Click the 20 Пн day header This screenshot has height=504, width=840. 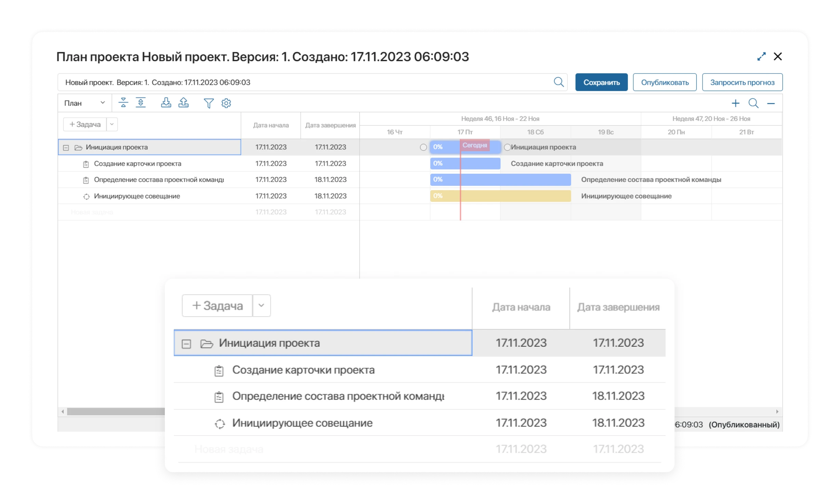point(676,132)
